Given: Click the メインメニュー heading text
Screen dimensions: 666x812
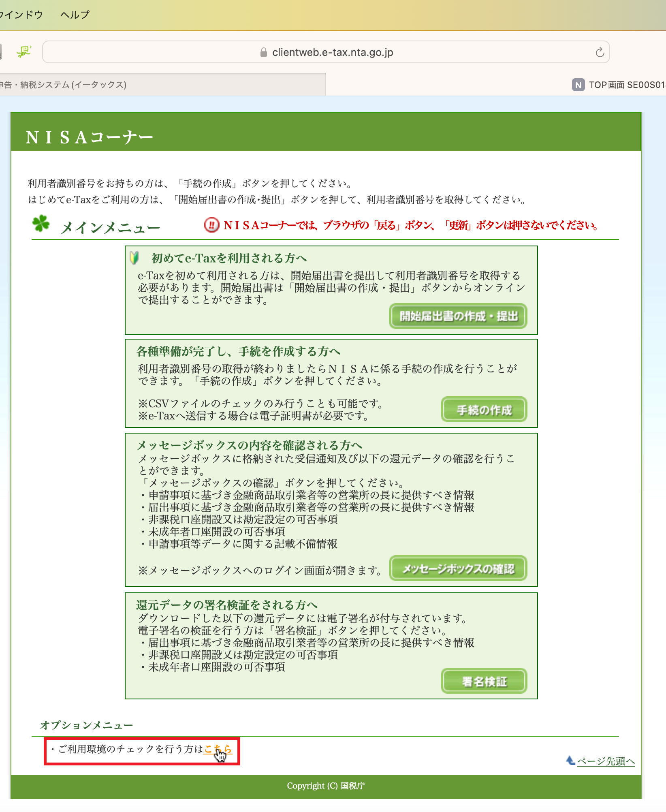Looking at the screenshot, I should point(110,228).
